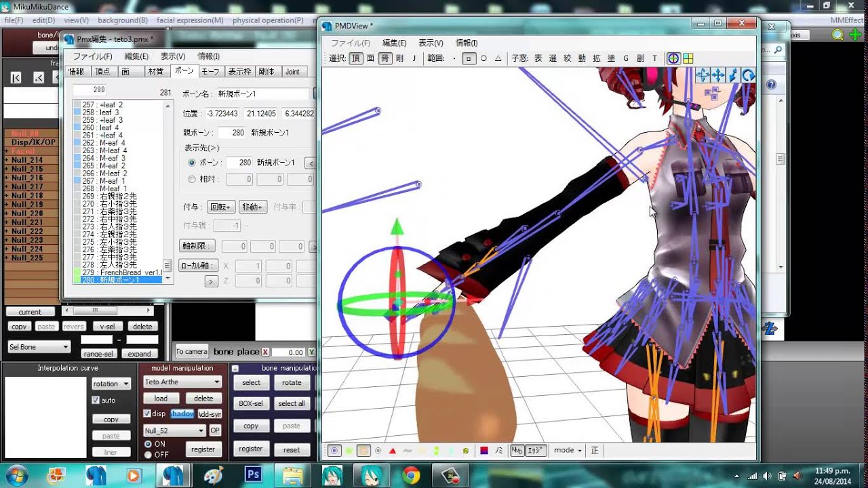The height and width of the screenshot is (488, 868).
Task: Open the 塗 paint sub-window in PMDView
Action: [x=611, y=58]
